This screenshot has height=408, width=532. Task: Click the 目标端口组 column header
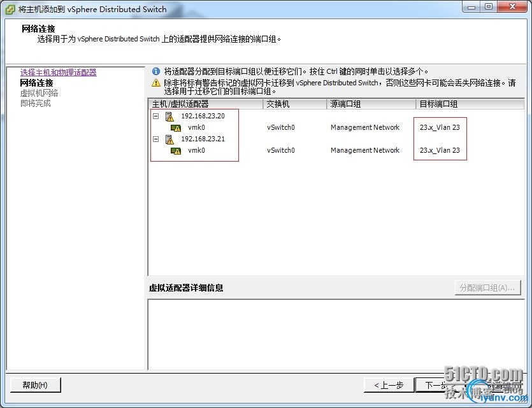[x=470, y=104]
